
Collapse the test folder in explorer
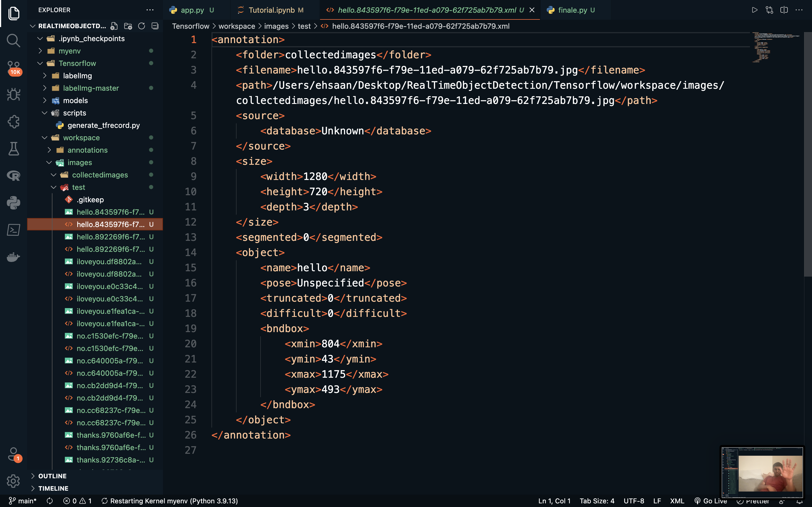54,187
